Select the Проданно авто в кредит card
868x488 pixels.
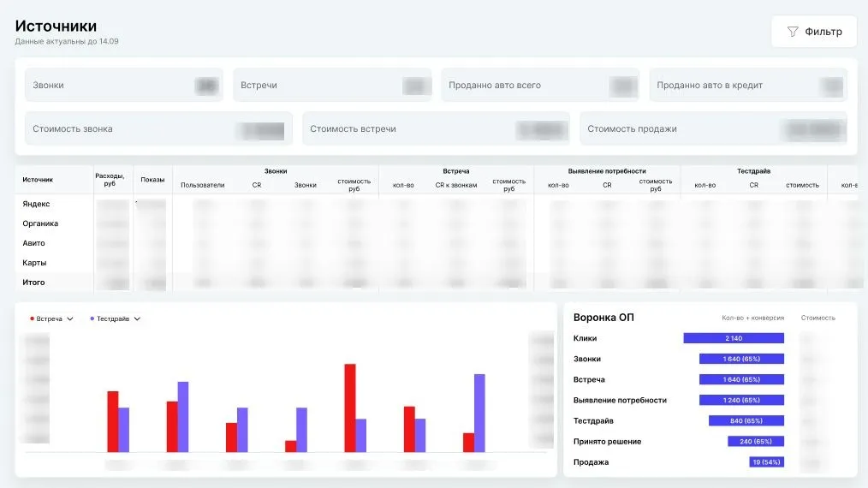click(x=747, y=86)
